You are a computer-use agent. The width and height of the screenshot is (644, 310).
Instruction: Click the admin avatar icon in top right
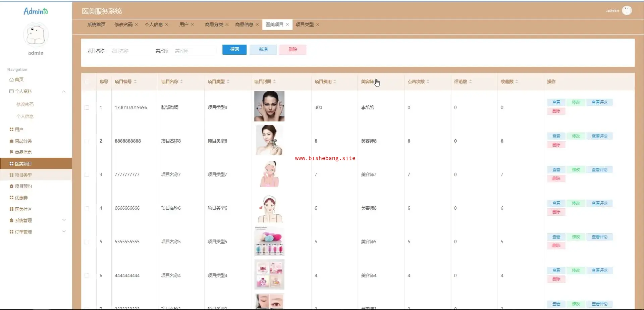627,11
